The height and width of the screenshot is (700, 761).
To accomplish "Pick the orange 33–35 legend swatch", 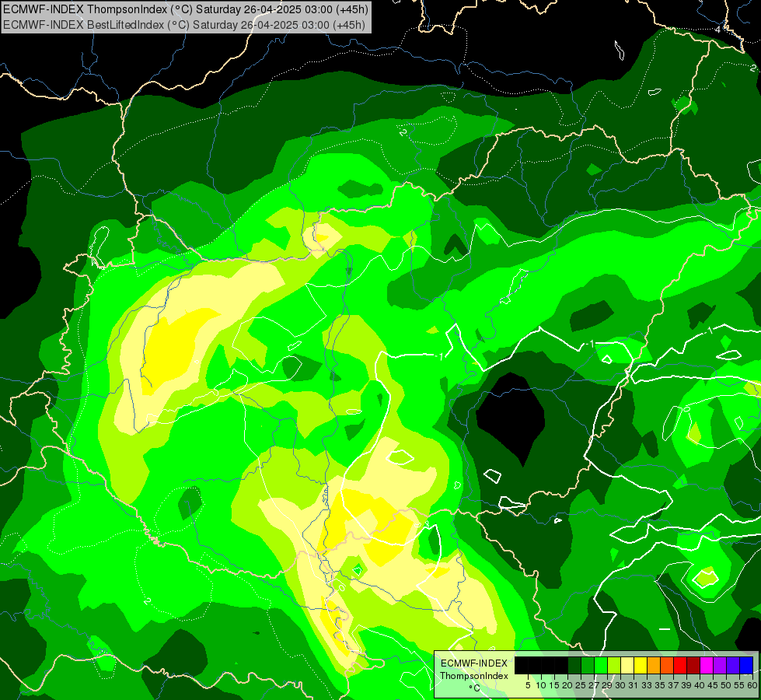I will pos(654,666).
